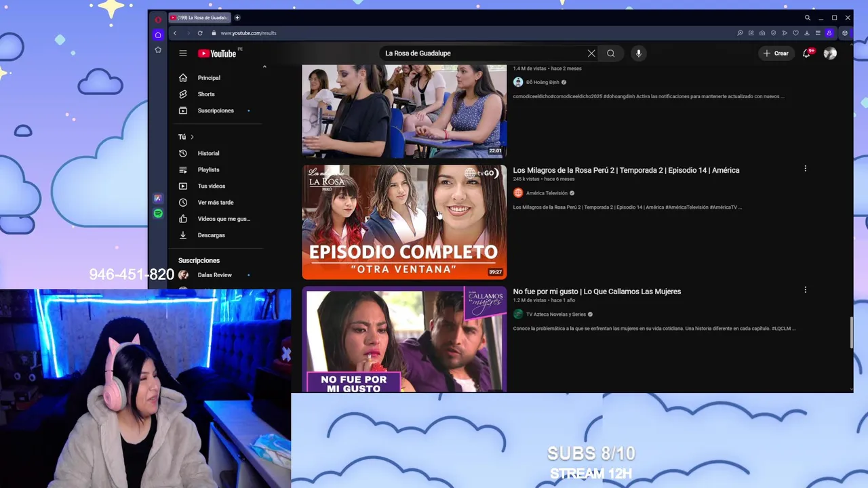Open the América Televisión channel link
Image resolution: width=868 pixels, height=488 pixels.
point(547,193)
